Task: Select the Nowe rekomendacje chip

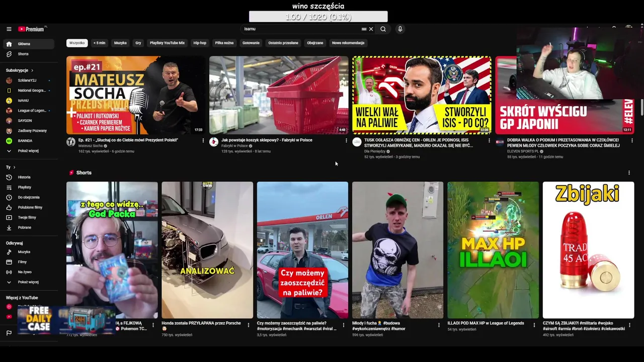Action: (x=348, y=43)
